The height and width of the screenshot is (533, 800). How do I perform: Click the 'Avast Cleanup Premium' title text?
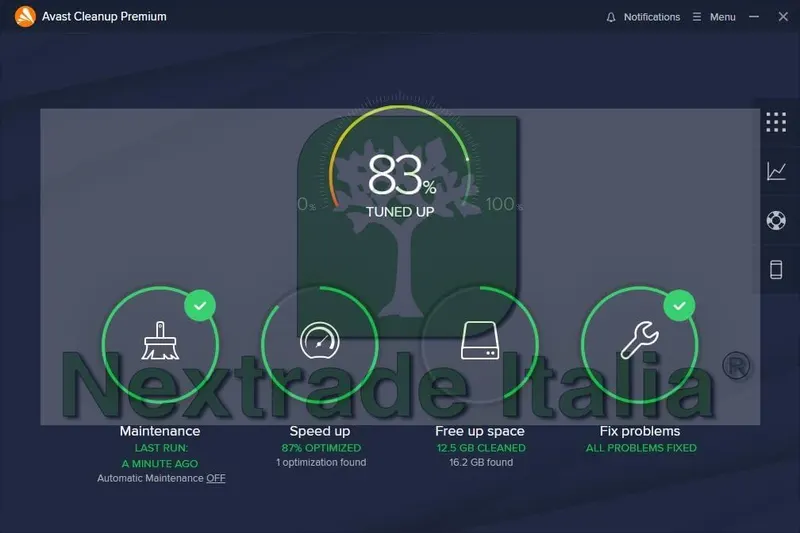(104, 16)
